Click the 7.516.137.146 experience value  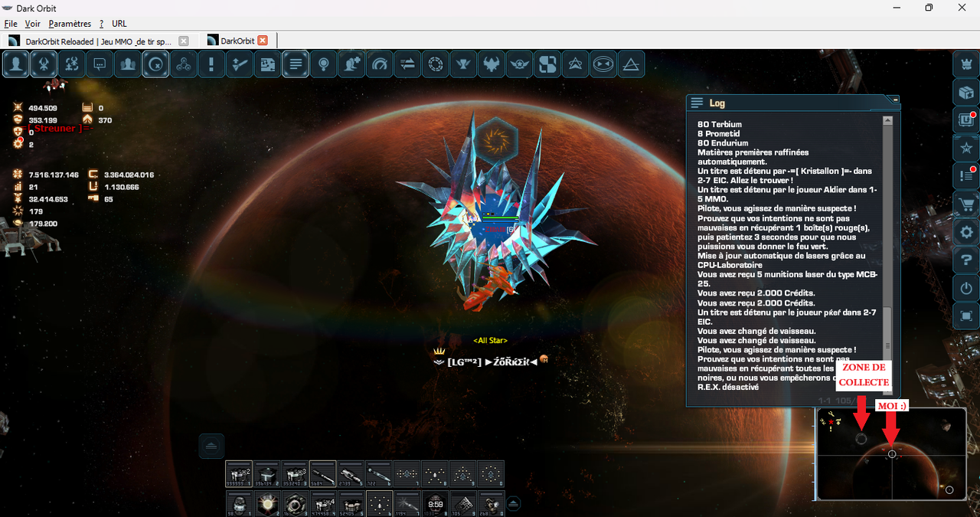(54, 175)
